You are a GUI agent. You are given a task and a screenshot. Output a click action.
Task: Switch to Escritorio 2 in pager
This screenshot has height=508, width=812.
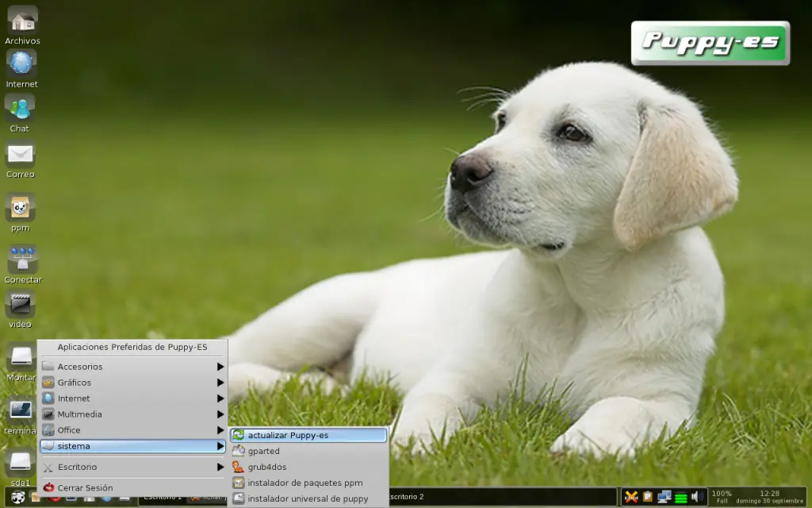click(407, 497)
